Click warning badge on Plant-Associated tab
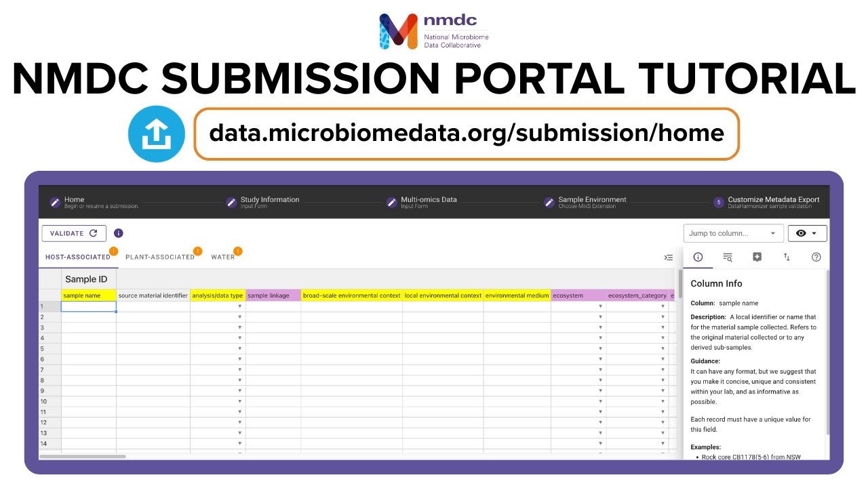This screenshot has width=868, height=488. (198, 251)
